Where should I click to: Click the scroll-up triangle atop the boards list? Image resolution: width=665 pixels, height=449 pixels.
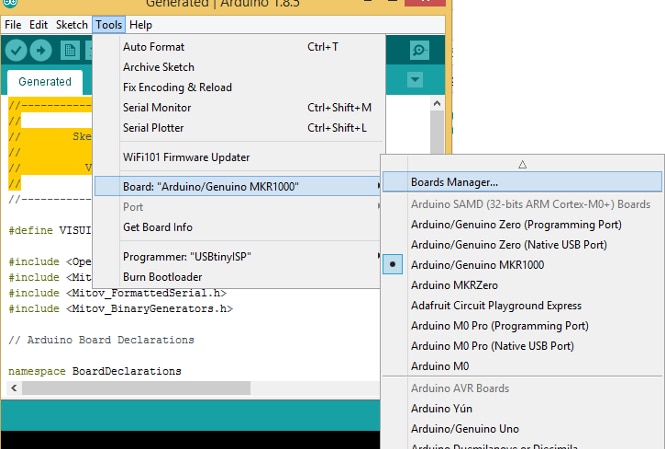(522, 164)
